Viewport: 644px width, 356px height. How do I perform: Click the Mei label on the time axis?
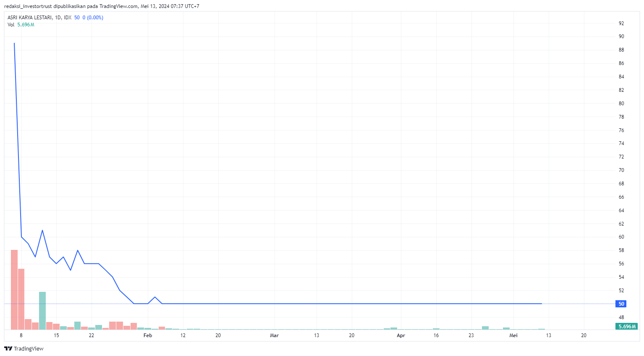[513, 335]
